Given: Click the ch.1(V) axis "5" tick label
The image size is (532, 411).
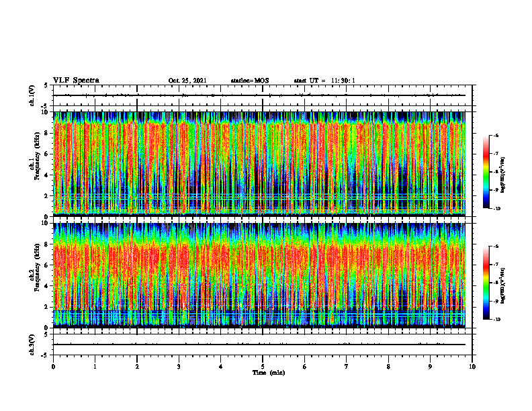Looking at the screenshot, I should tap(46, 85).
